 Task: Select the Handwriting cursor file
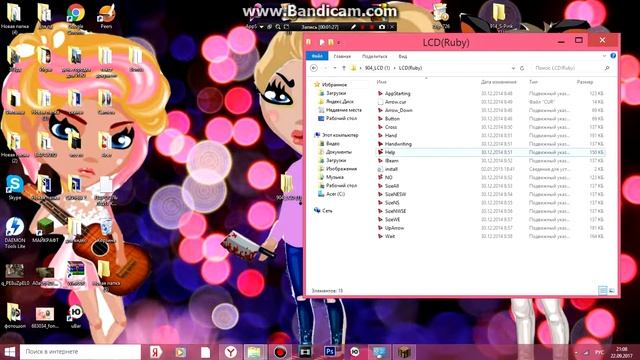pos(398,144)
